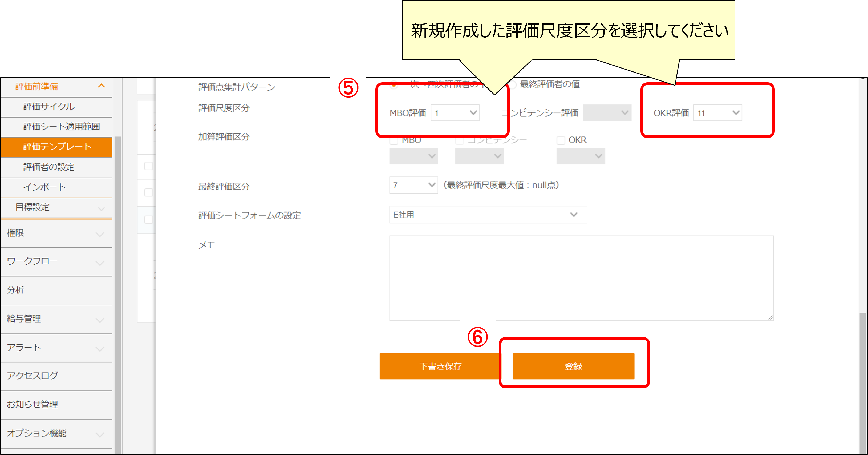Screen dimensions: 868x455
Task: Collapse the 評価前準備 sidebar section
Action: (56, 87)
